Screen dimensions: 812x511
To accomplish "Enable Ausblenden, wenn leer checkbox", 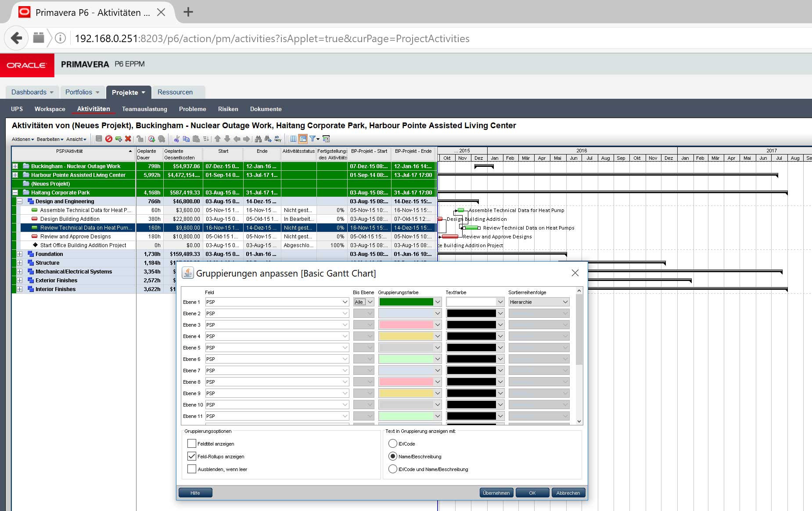I will tap(192, 469).
